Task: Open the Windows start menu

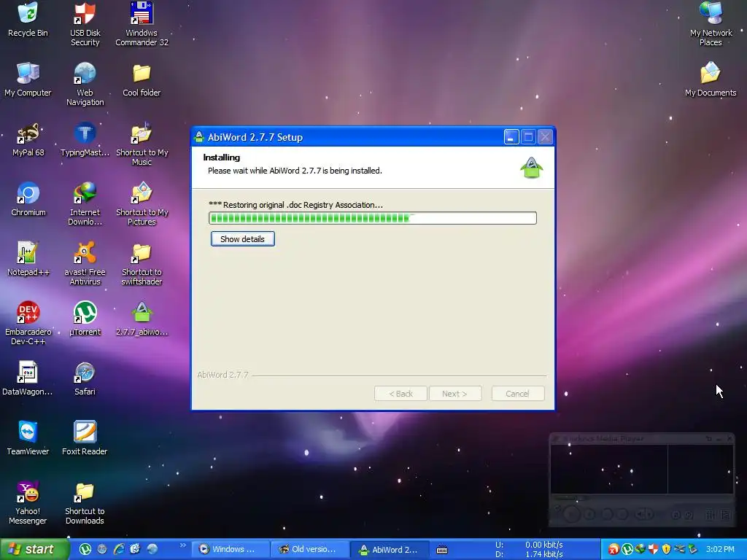Action: [34, 550]
